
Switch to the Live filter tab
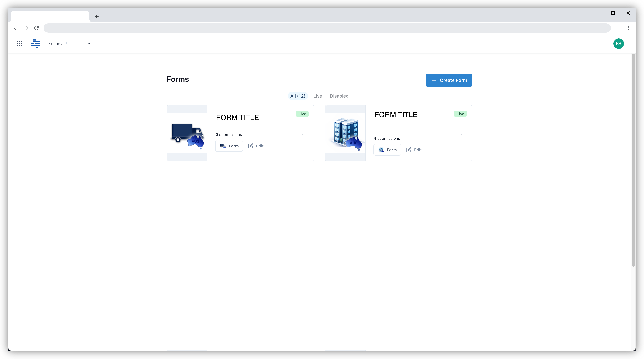tap(317, 96)
